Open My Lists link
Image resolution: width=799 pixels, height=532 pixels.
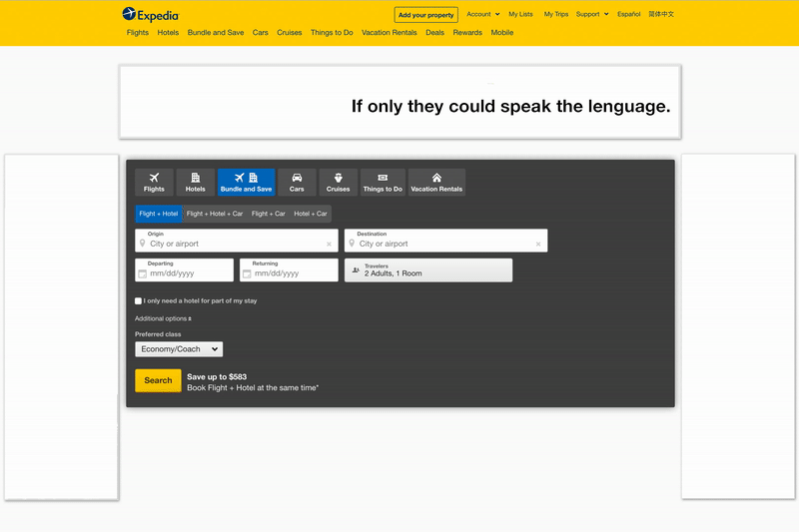coord(520,14)
